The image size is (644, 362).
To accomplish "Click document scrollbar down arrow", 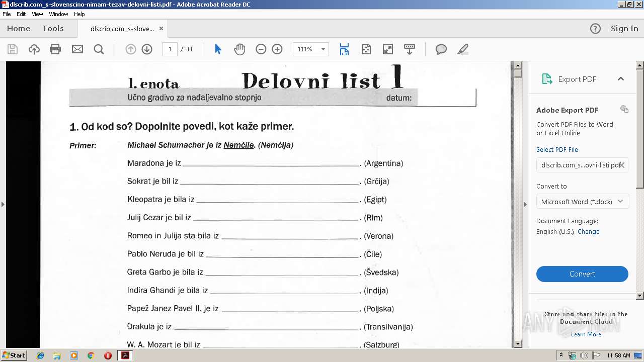I will (x=518, y=344).
